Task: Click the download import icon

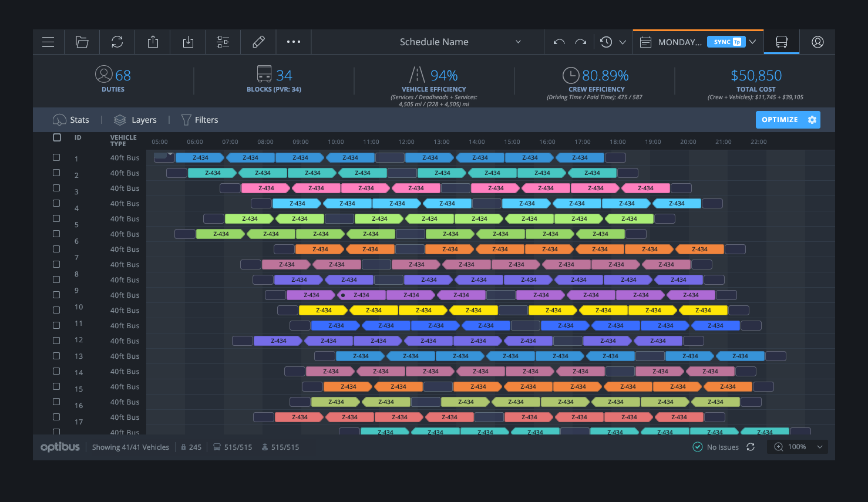Action: click(x=188, y=42)
